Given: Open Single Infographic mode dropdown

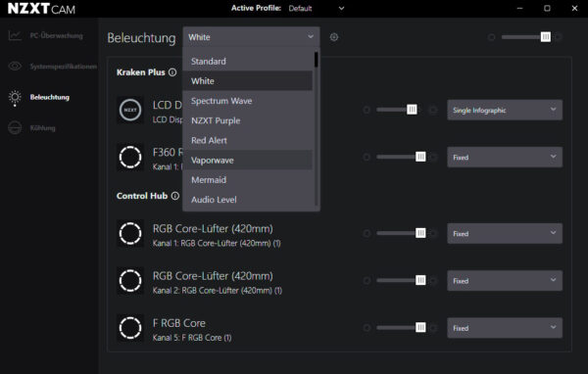Looking at the screenshot, I should click(x=505, y=110).
